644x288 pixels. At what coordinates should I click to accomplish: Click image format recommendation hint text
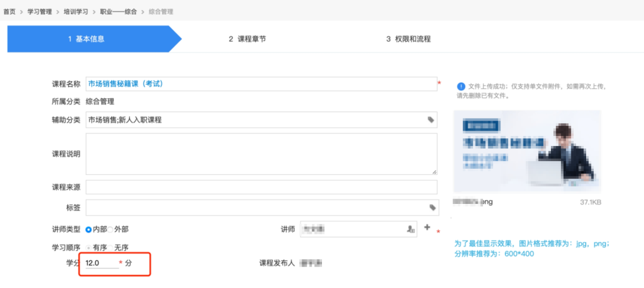point(531,249)
